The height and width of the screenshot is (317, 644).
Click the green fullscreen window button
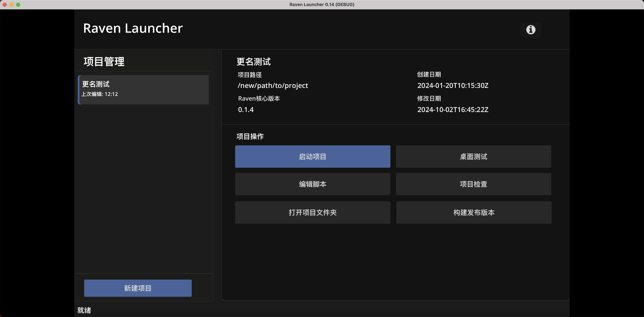[x=18, y=5]
